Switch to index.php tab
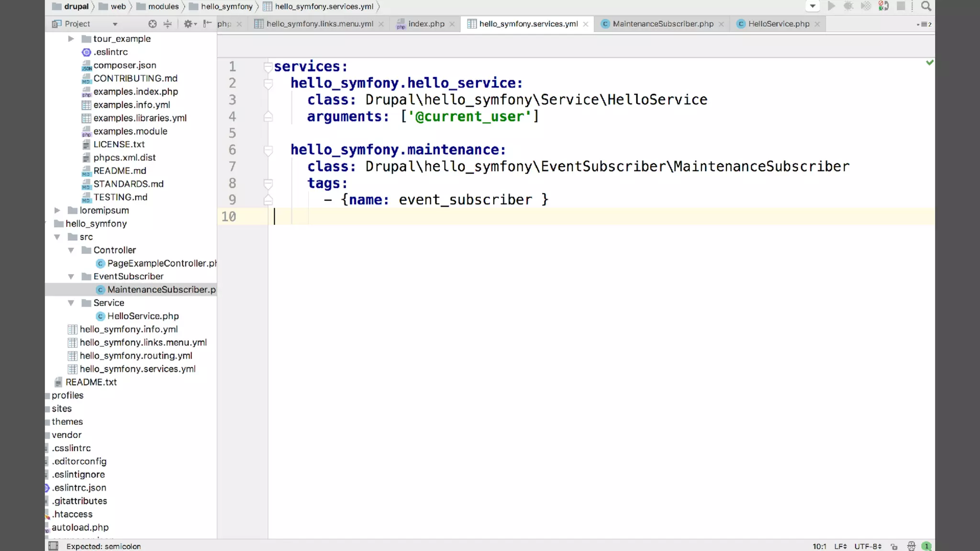This screenshot has width=980, height=551. point(426,24)
